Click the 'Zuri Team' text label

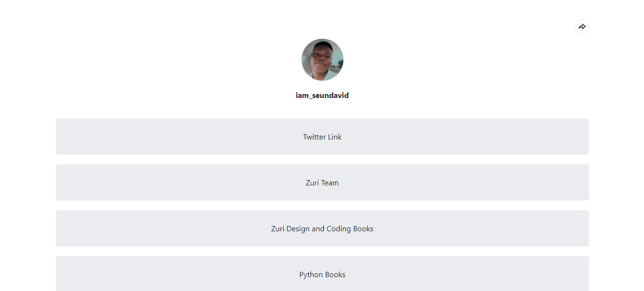(322, 183)
